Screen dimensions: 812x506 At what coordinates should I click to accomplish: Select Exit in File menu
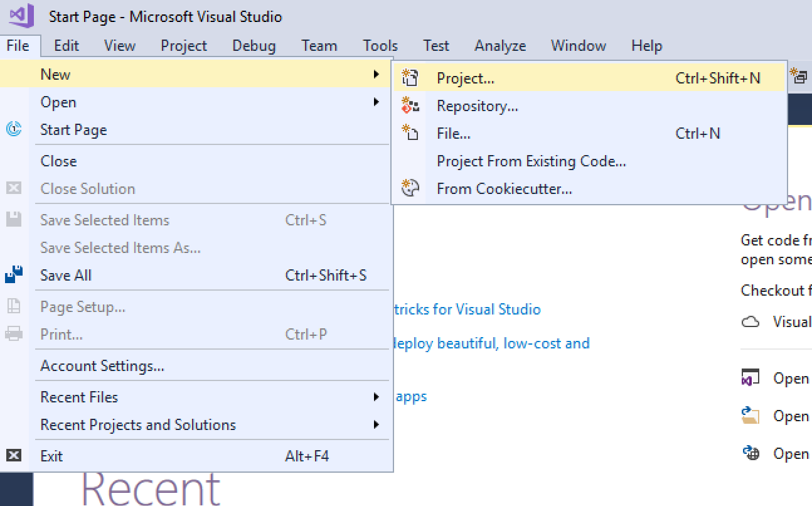point(196,456)
